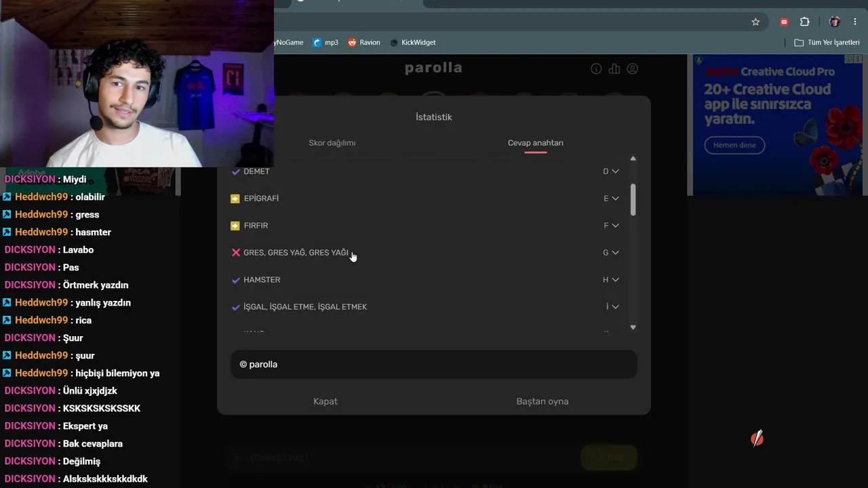Image resolution: width=868 pixels, height=488 pixels.
Task: Expand the HAMSTER answer row chevron
Action: point(615,280)
